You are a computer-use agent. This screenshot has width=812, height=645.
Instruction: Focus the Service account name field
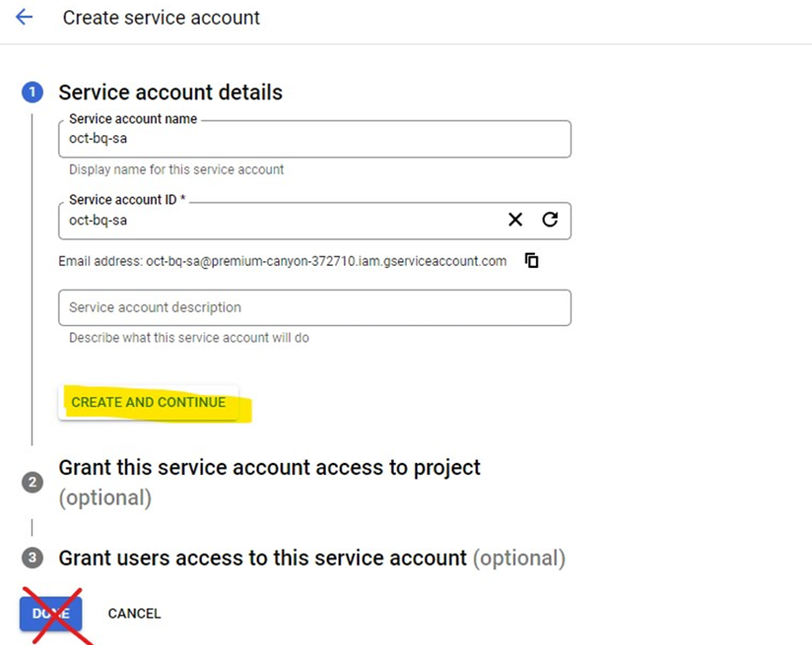click(314, 140)
